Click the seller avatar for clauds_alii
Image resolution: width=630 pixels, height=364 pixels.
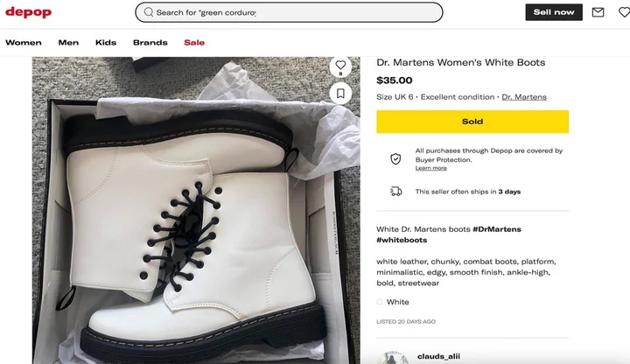(x=394, y=358)
